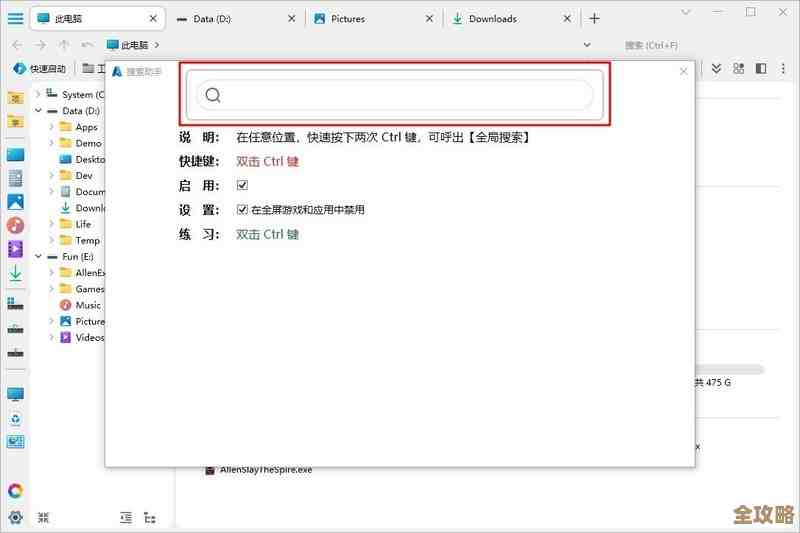
Task: Open the Videos sidebar shortcut icon
Action: (x=15, y=249)
